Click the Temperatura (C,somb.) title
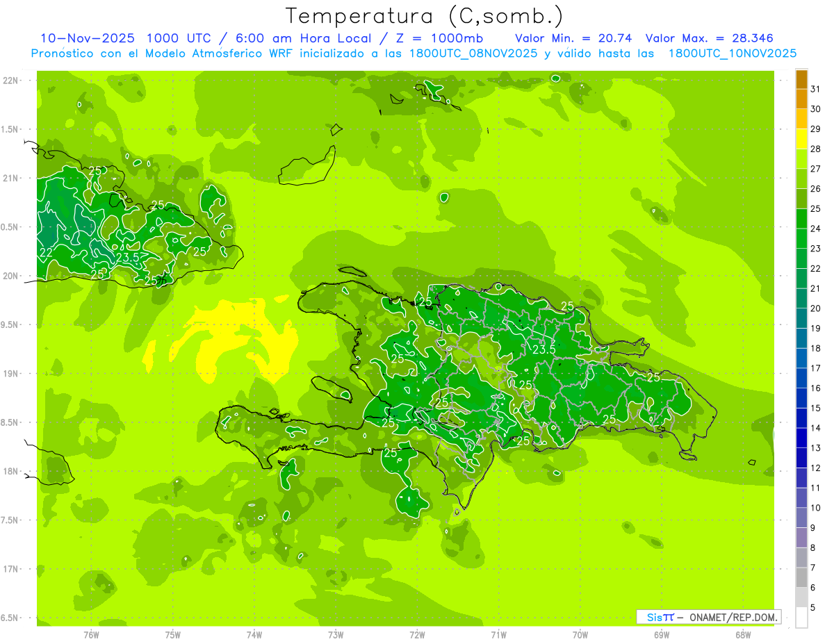 (x=424, y=16)
